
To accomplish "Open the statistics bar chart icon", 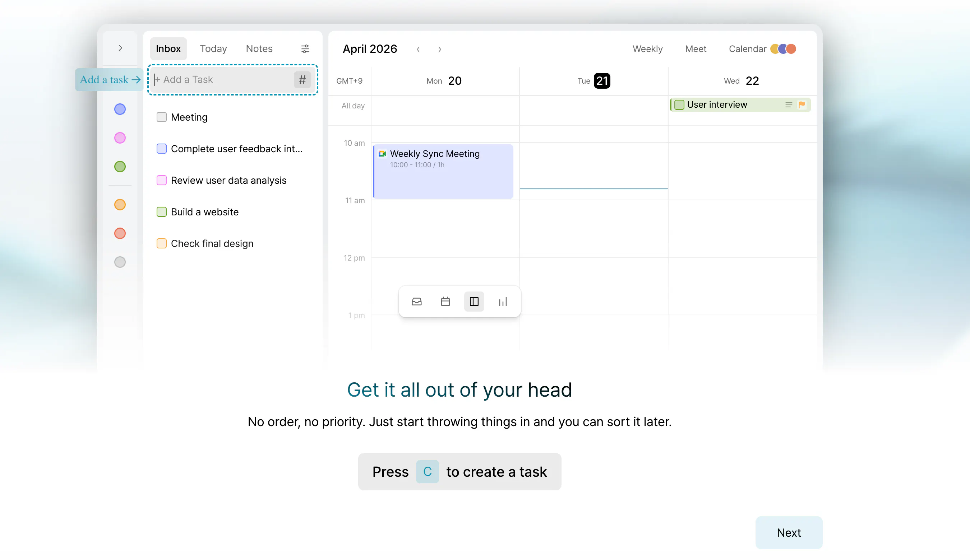I will point(503,302).
